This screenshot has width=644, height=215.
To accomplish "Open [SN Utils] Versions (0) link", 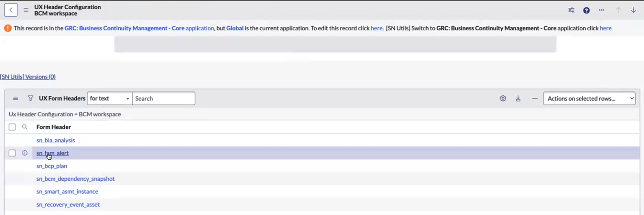I will (28, 77).
